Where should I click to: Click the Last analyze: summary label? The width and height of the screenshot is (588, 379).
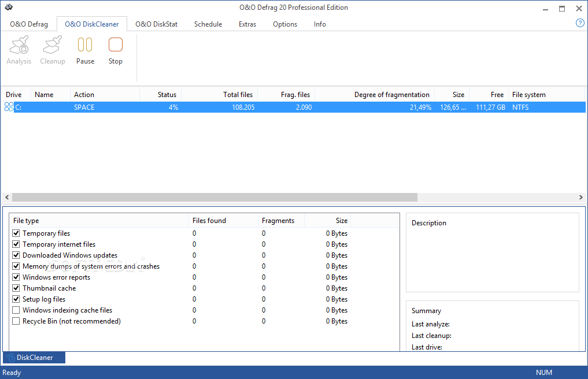coord(431,324)
